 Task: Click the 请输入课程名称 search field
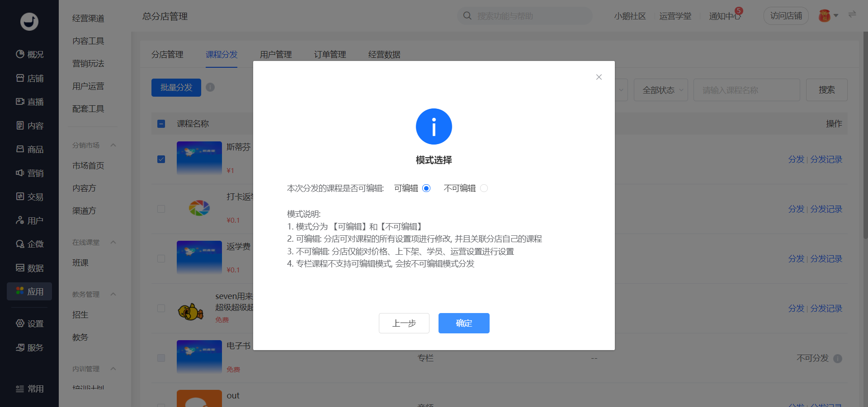pos(747,90)
